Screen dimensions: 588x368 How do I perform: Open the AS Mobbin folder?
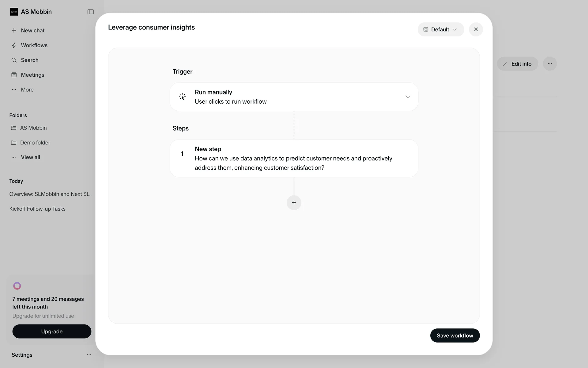coord(33,128)
